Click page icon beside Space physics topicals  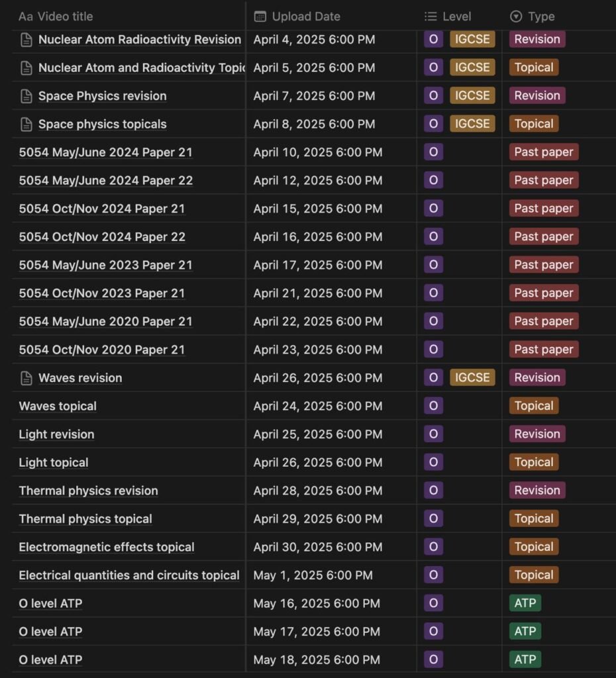pos(26,124)
